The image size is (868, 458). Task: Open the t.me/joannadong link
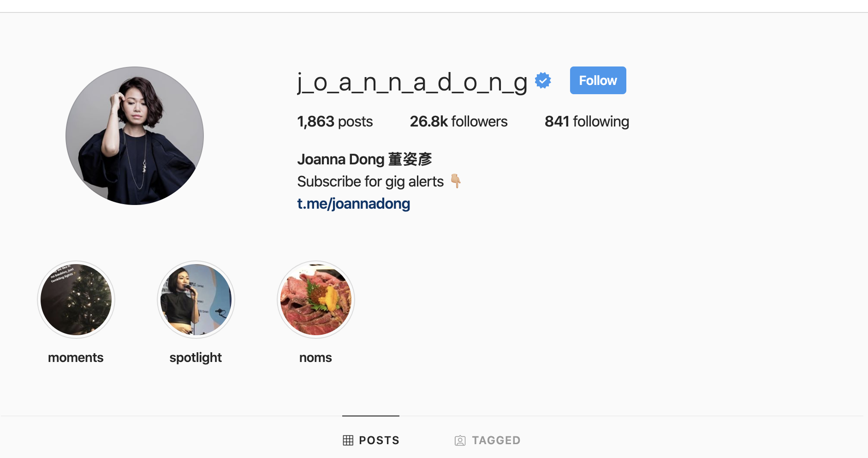point(354,204)
